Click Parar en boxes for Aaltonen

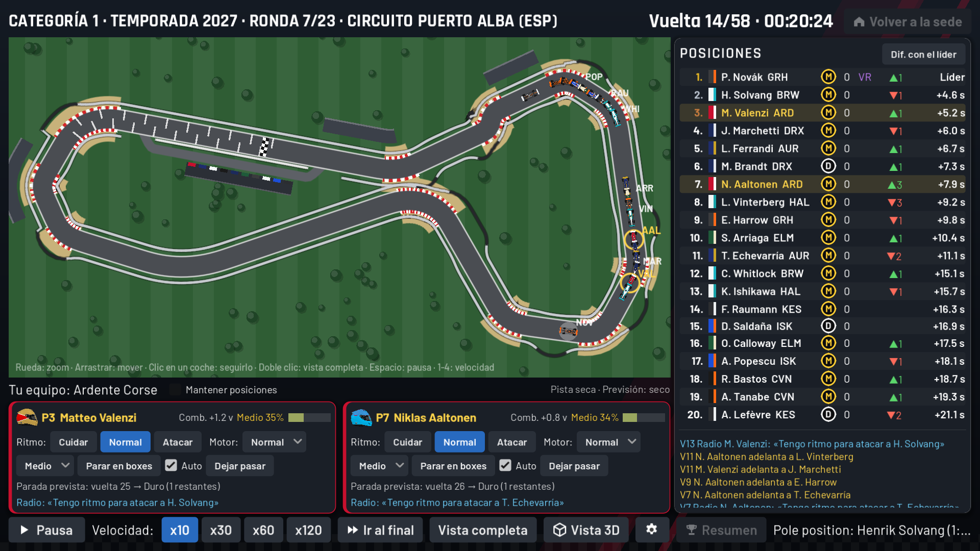tap(453, 466)
